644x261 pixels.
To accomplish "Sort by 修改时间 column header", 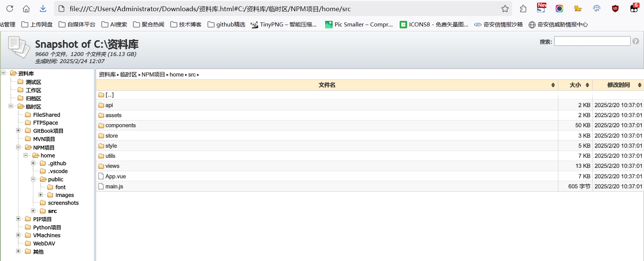I will (618, 85).
